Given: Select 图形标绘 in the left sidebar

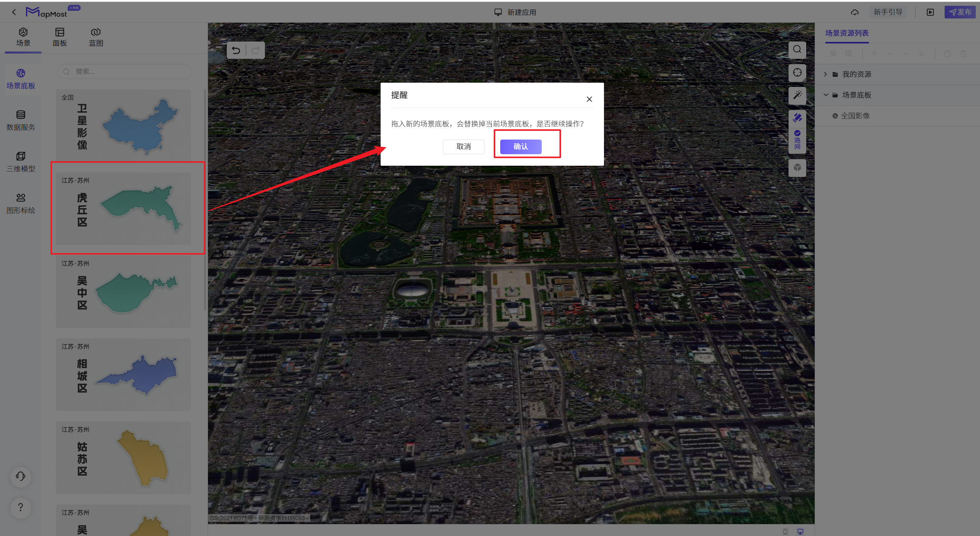Looking at the screenshot, I should (x=21, y=204).
